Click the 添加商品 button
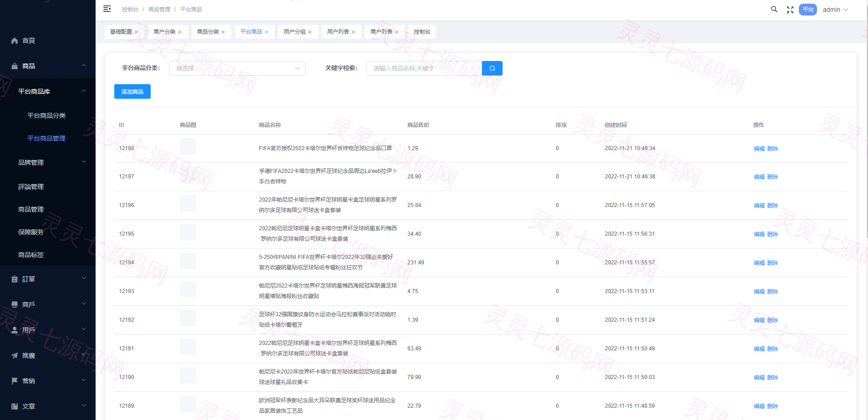Image resolution: width=868 pixels, height=420 pixels. pos(132,91)
